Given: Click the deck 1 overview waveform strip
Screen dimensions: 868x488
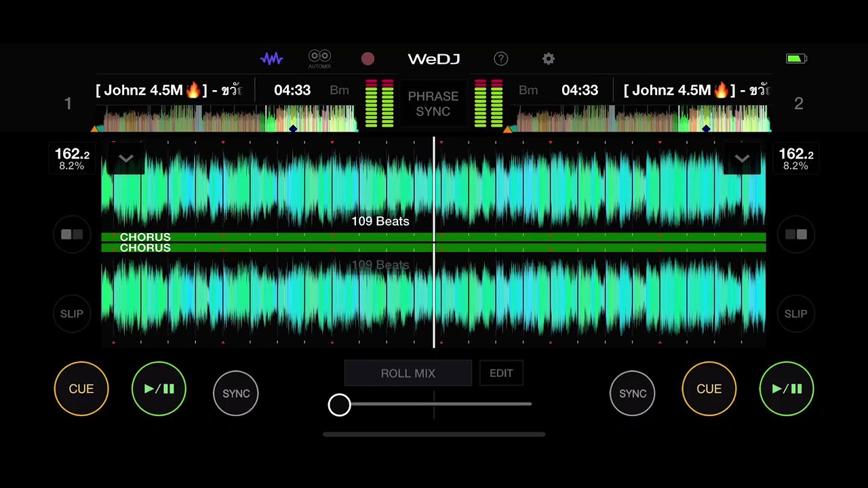Looking at the screenshot, I should [225, 118].
